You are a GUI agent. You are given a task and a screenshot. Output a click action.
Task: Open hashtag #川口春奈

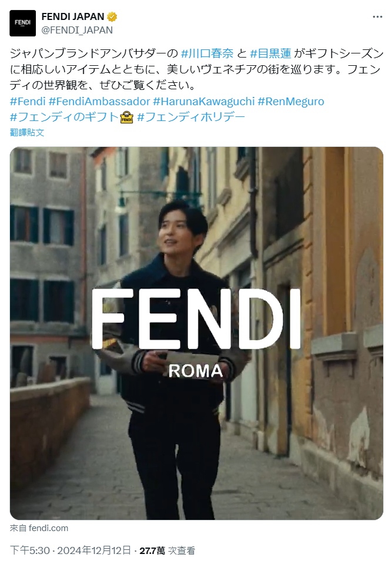click(x=207, y=53)
